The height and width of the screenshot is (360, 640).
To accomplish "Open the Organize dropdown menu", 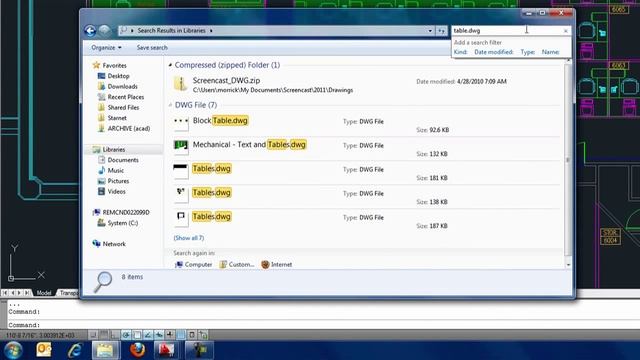I will 106,48.
